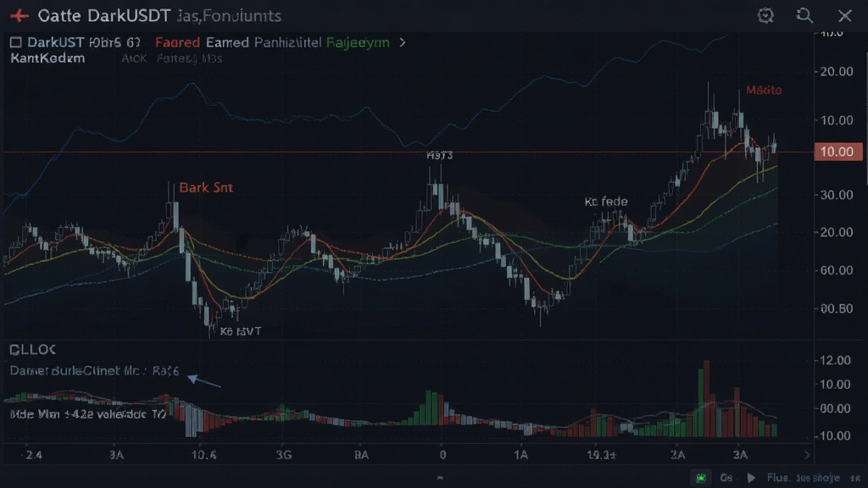Select the 'Ke taVT' label at the low

pyautogui.click(x=241, y=331)
